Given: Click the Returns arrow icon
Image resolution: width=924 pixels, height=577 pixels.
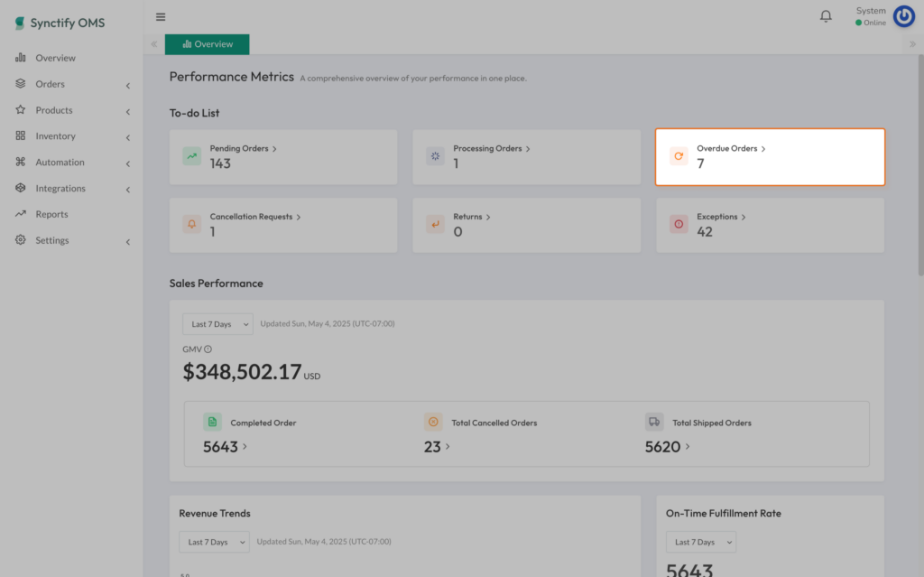Looking at the screenshot, I should pos(435,224).
